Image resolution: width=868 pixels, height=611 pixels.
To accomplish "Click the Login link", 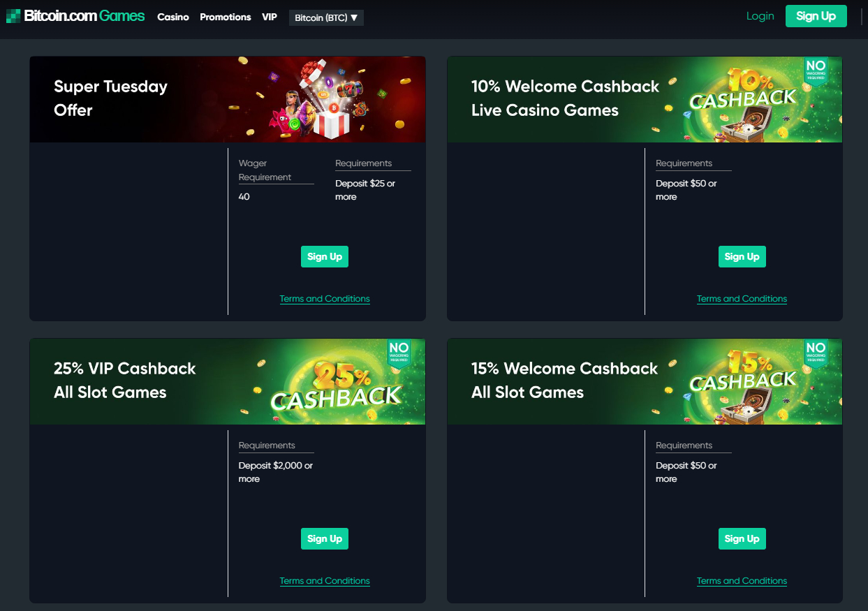I will pos(760,16).
